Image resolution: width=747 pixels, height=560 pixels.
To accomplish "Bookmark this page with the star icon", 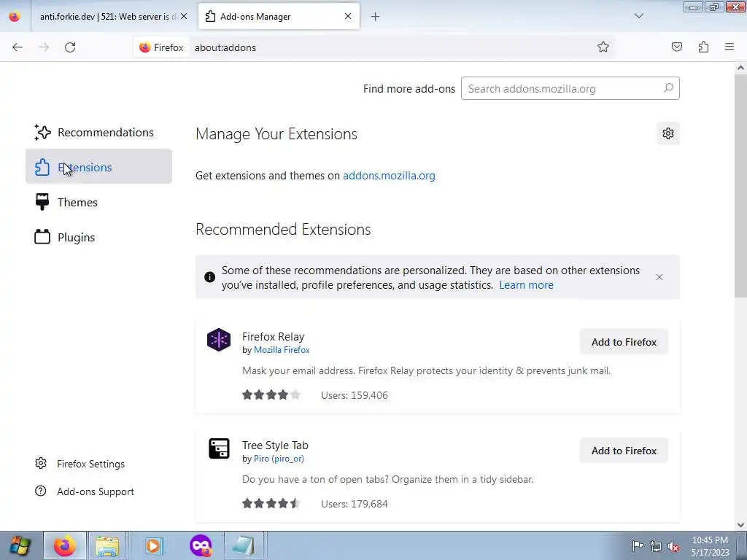I will pos(603,47).
